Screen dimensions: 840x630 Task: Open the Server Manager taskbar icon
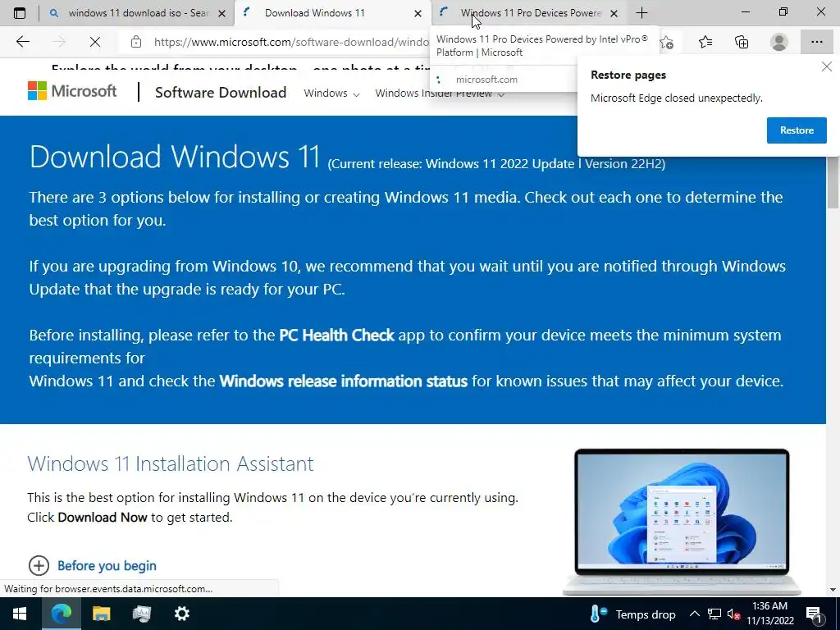pos(141,614)
